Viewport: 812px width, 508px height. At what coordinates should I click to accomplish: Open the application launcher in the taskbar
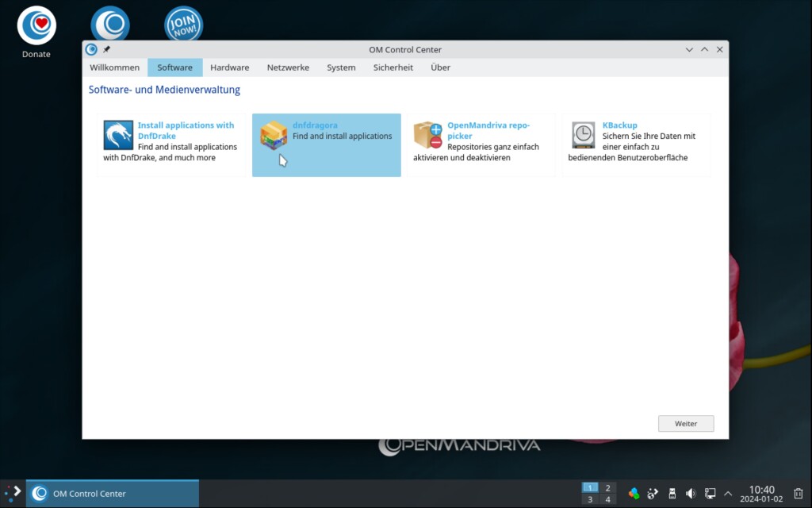point(13,493)
